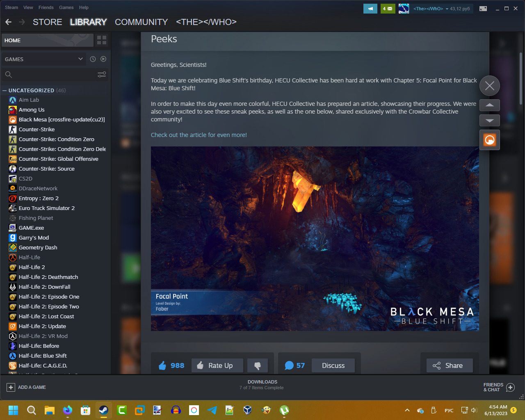Open the profile avatar picture
525x420 pixels.
(x=404, y=9)
